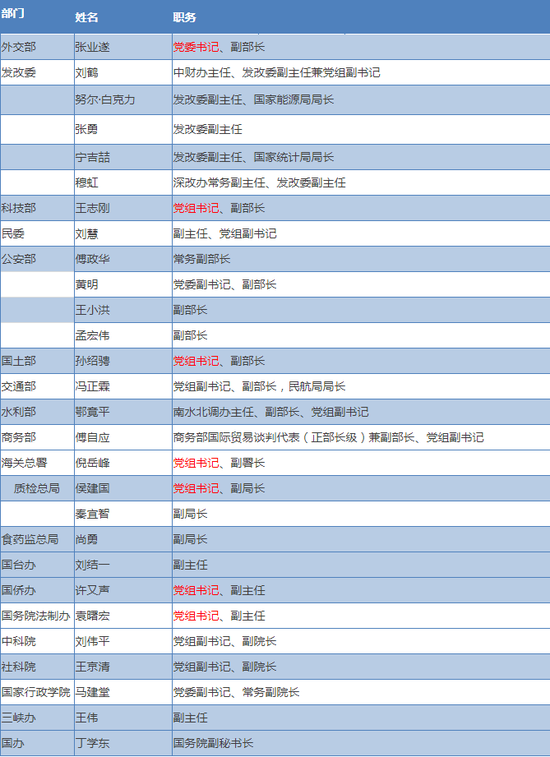Select the name 王志刚
The height and width of the screenshot is (757, 550).
[92, 208]
